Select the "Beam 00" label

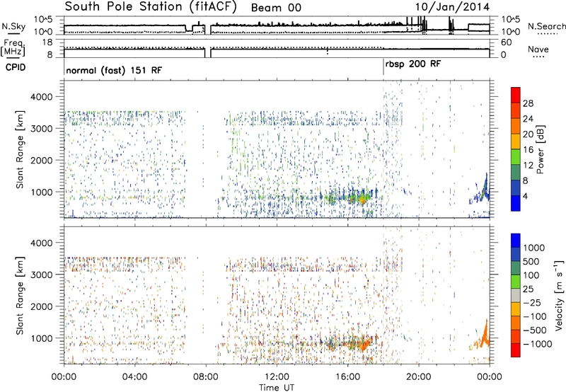[x=276, y=8]
